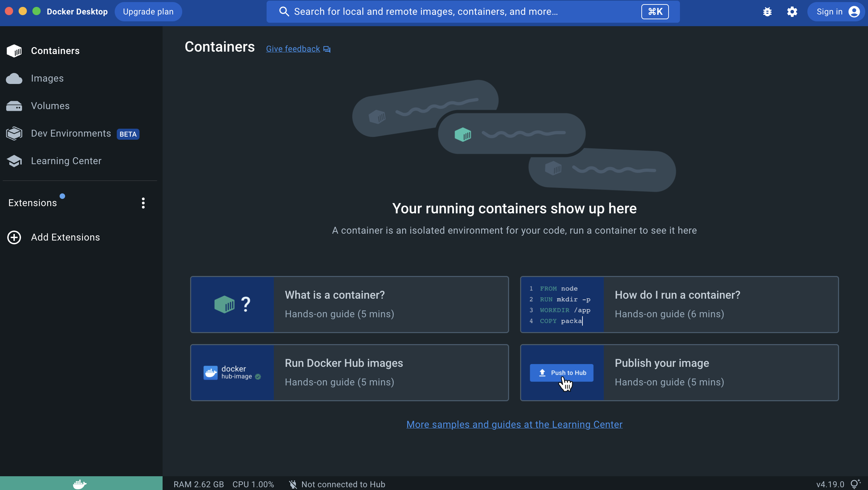The width and height of the screenshot is (868, 490).
Task: Click the macOS green fullscreen window button
Action: [x=37, y=11]
